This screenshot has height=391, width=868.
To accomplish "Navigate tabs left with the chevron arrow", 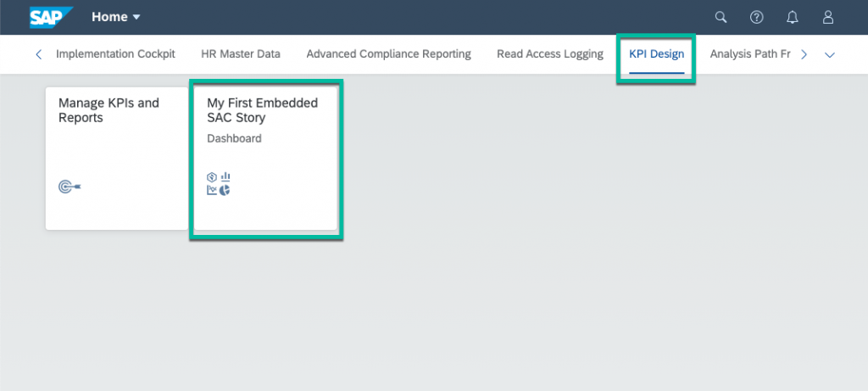I will pyautogui.click(x=38, y=54).
